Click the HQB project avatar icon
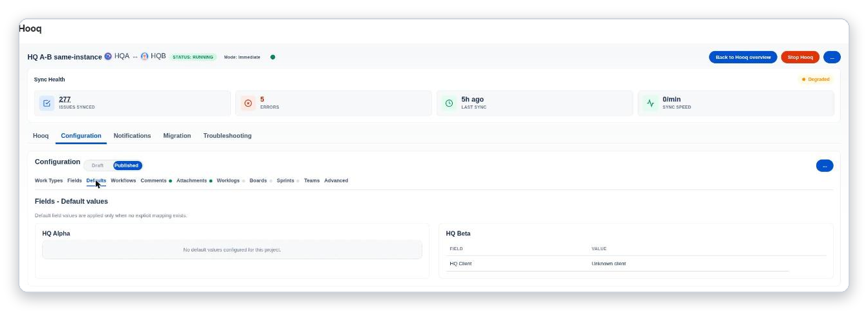This screenshot has height=311, width=868. click(144, 56)
